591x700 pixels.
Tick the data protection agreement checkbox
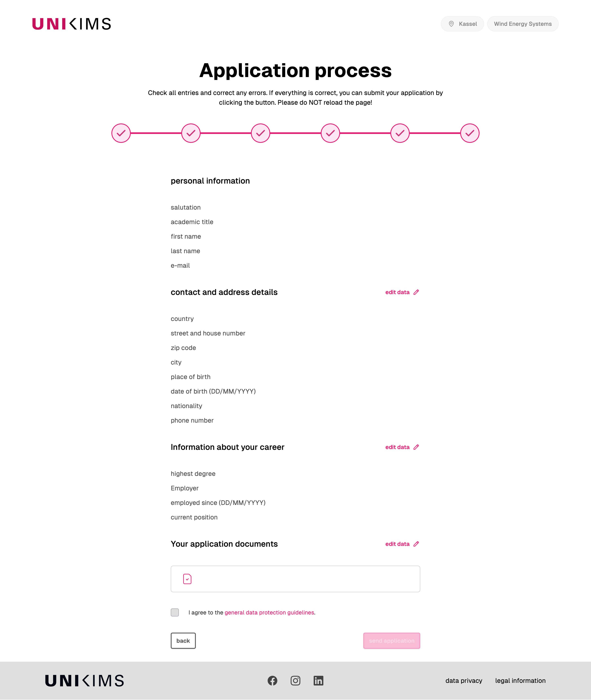pos(175,612)
